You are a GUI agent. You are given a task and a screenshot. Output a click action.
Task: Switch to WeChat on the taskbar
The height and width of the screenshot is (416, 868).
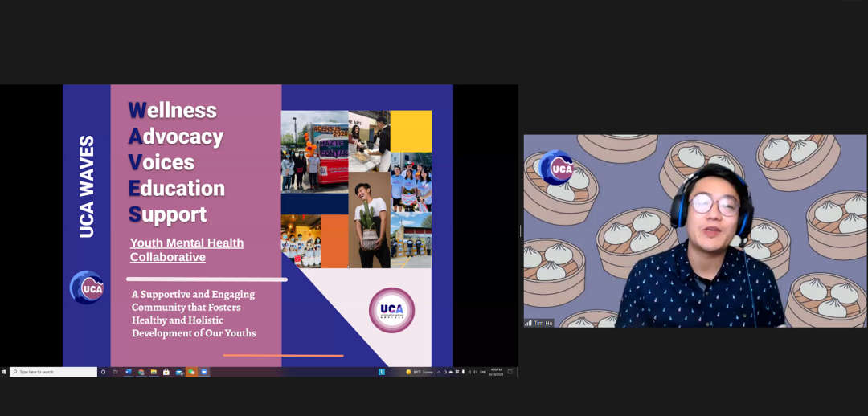click(x=191, y=372)
